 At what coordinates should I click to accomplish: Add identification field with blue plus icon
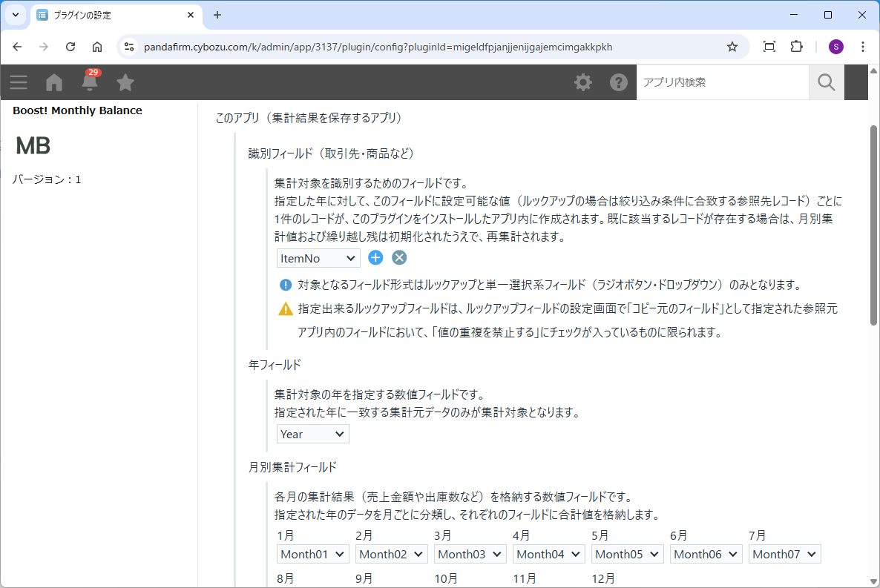click(375, 258)
